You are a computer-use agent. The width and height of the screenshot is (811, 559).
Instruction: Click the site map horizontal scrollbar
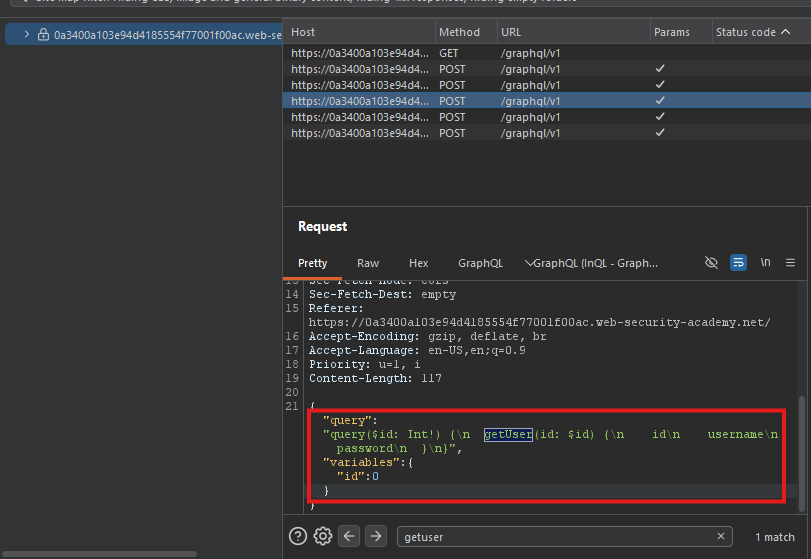[98, 554]
